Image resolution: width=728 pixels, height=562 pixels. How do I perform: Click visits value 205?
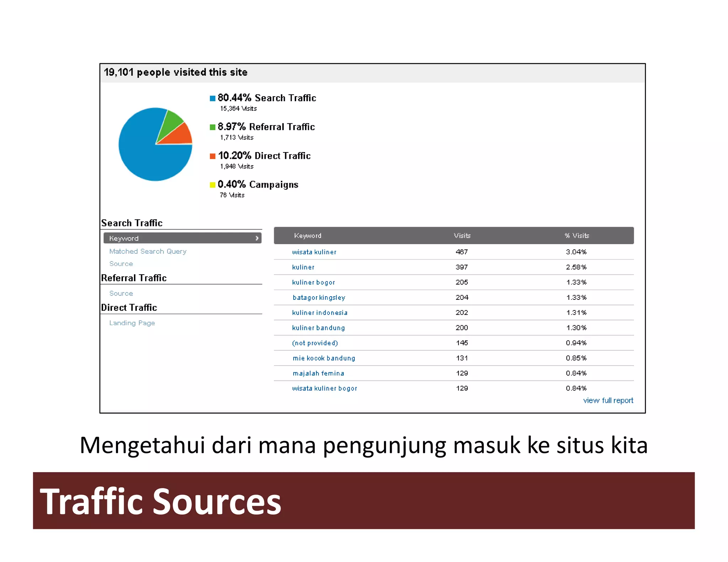pyautogui.click(x=462, y=282)
